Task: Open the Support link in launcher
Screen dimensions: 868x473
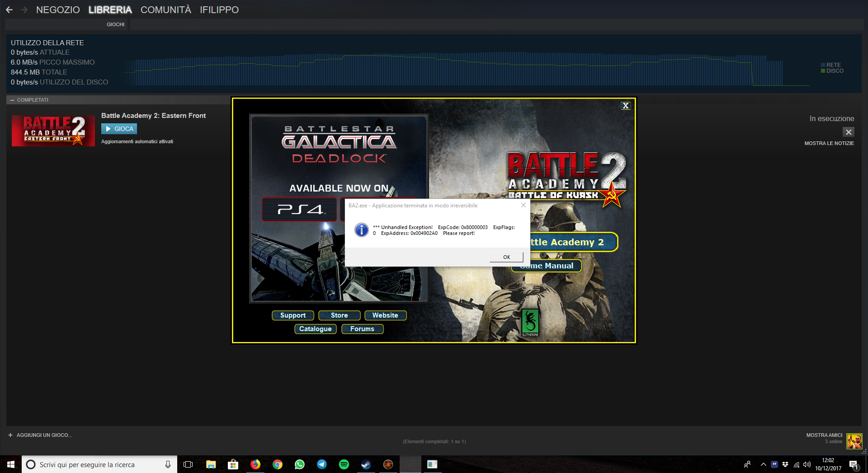Action: [292, 315]
